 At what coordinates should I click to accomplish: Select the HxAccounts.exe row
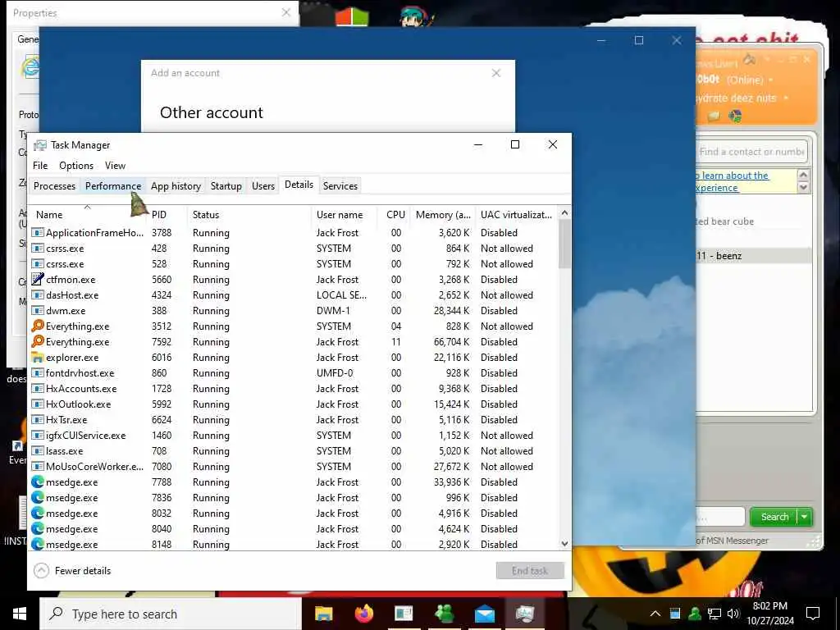(293, 388)
